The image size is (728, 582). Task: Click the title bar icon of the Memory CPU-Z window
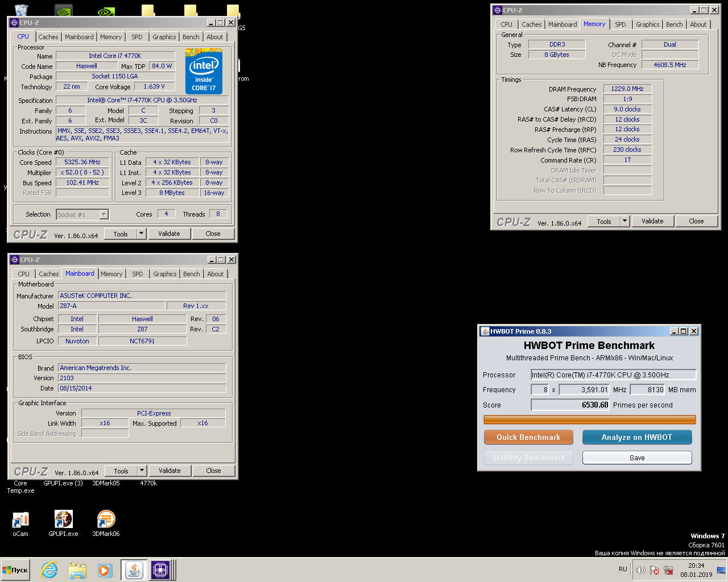coord(497,10)
